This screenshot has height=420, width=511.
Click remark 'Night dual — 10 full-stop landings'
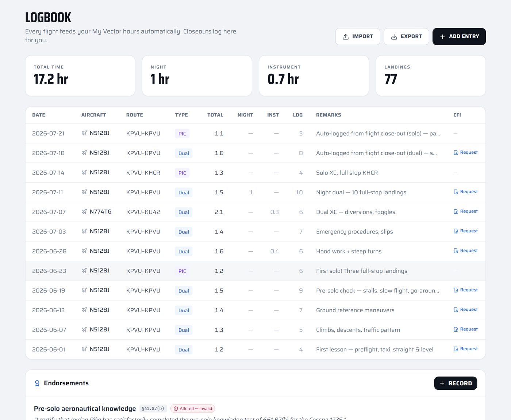(x=361, y=192)
